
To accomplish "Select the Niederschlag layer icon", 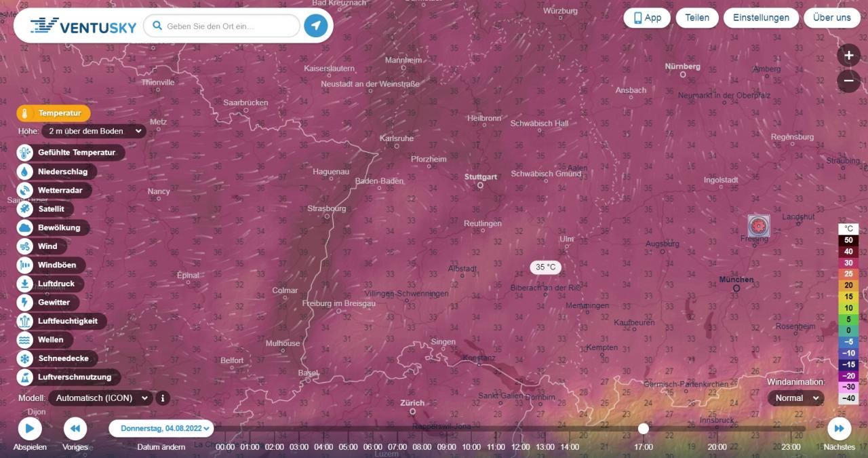I will [x=25, y=172].
